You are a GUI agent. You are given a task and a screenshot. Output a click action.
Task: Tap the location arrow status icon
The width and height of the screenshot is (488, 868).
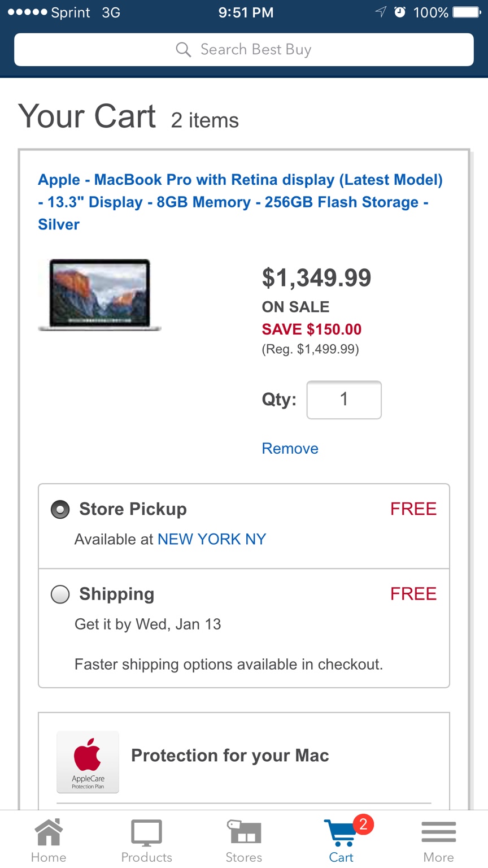pos(381,12)
